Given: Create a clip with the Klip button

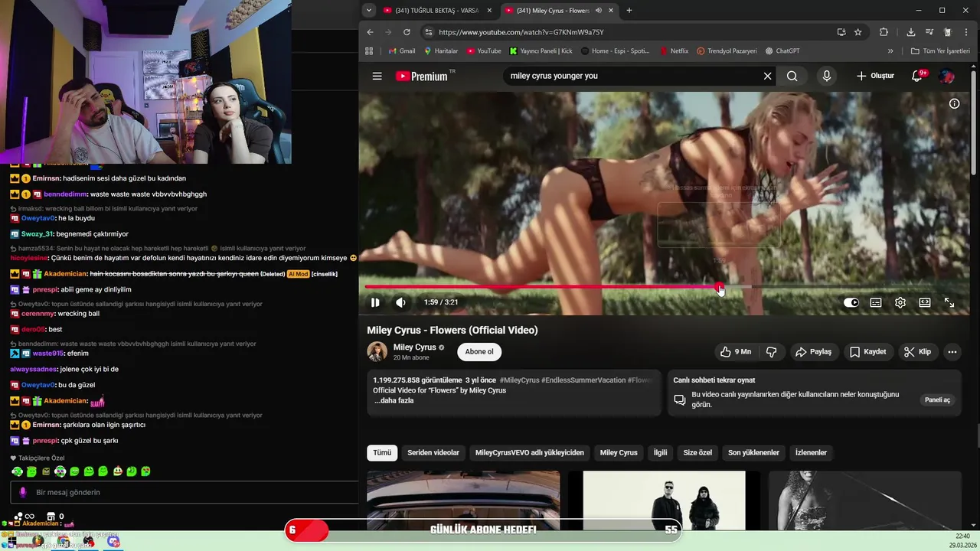Looking at the screenshot, I should coord(917,352).
